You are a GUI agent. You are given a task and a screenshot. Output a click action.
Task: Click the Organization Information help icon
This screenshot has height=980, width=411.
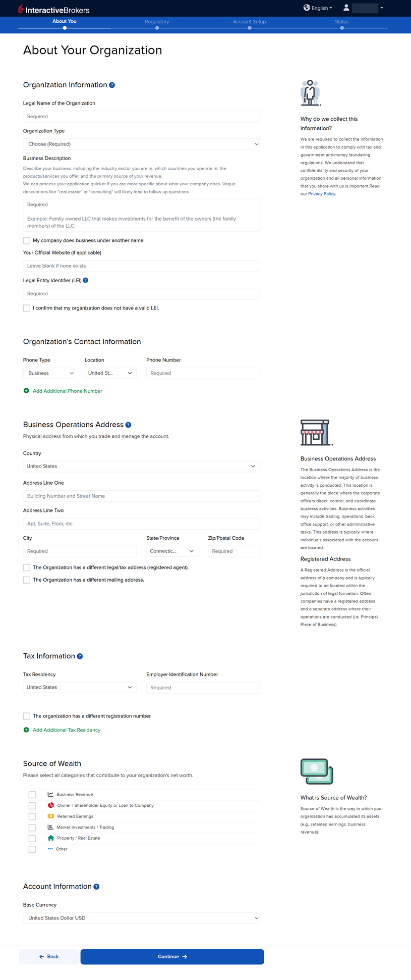click(112, 85)
